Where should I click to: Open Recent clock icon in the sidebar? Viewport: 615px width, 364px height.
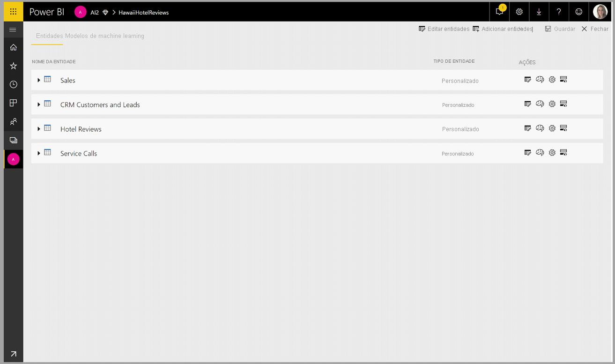[13, 85]
